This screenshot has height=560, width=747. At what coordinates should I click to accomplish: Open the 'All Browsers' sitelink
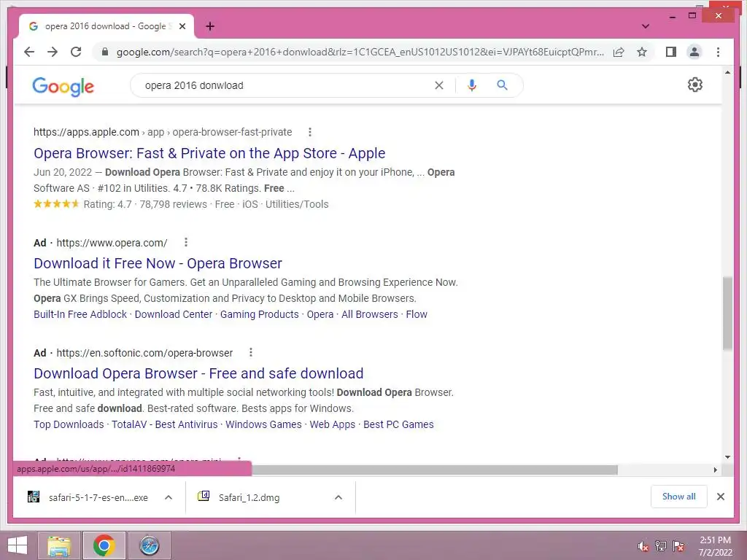[x=369, y=314]
